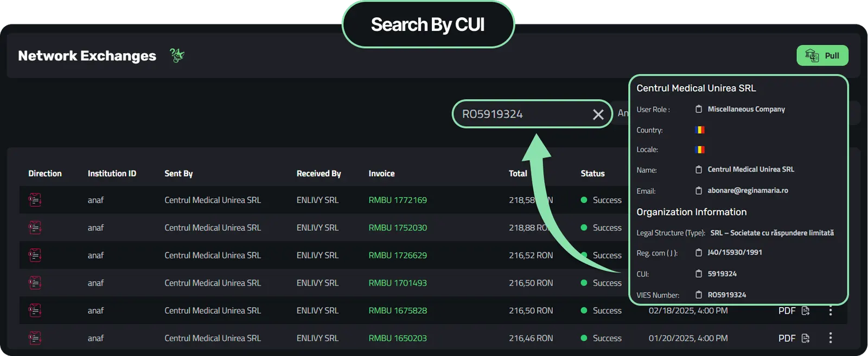Click the Invoice column header
Image resolution: width=868 pixels, height=356 pixels.
coord(381,173)
